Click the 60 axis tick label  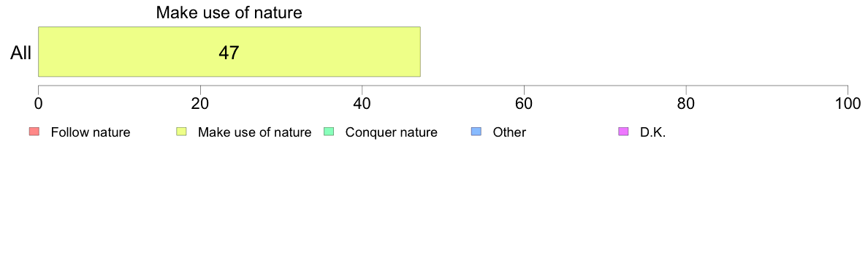pyautogui.click(x=524, y=103)
